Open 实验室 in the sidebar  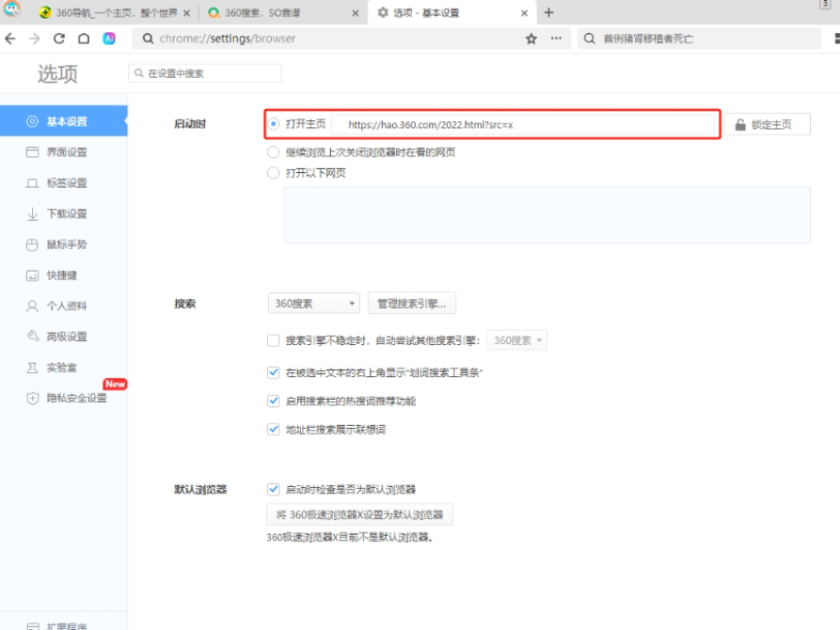pyautogui.click(x=64, y=368)
